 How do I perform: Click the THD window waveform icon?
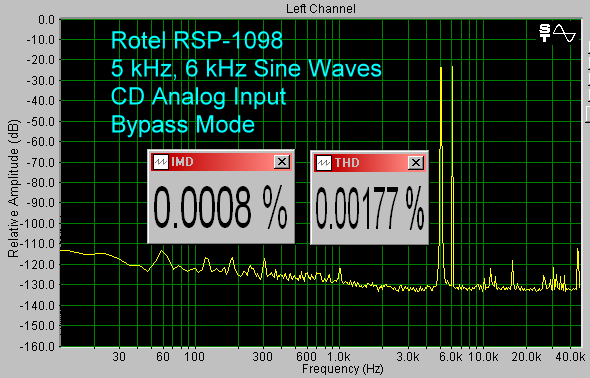click(324, 163)
